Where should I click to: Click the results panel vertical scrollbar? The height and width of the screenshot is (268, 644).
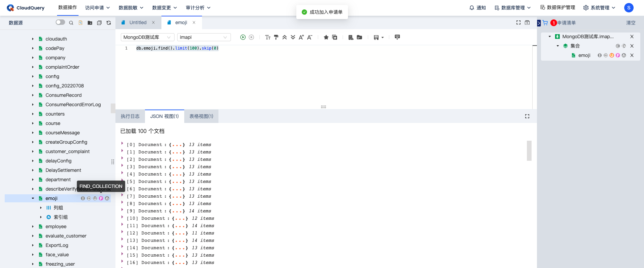point(529,151)
